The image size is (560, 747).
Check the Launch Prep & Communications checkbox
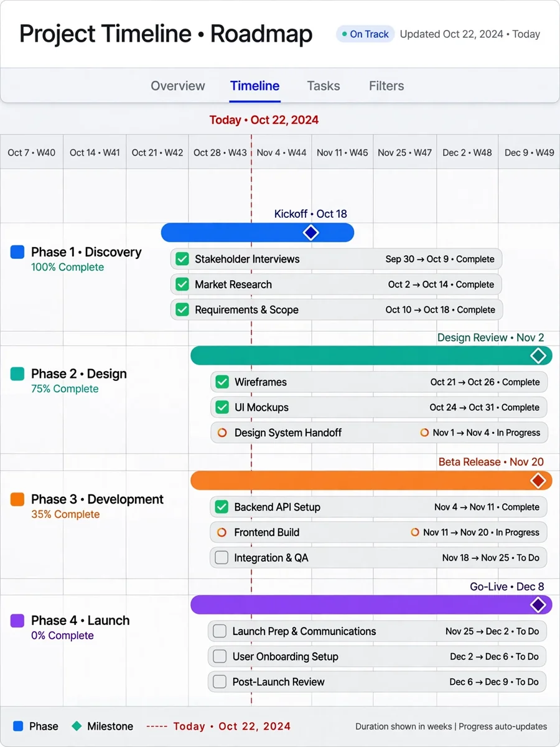click(x=220, y=631)
